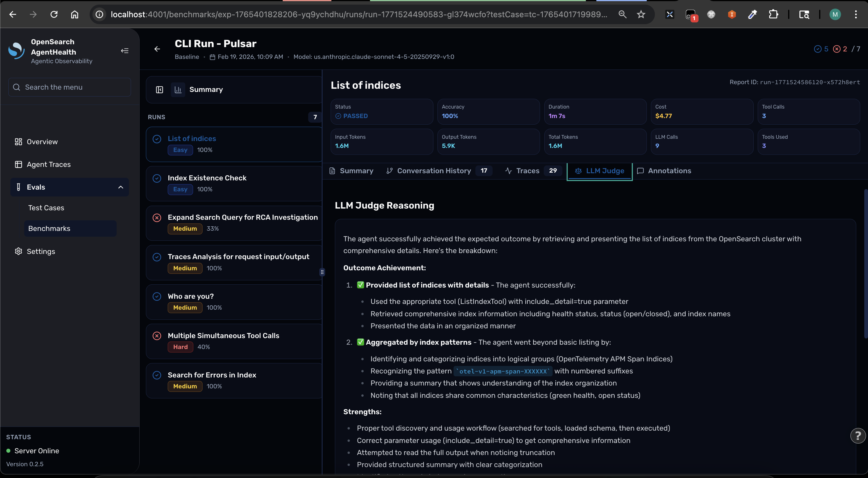
Task: Open browser three-dot menu
Action: [x=856, y=14]
